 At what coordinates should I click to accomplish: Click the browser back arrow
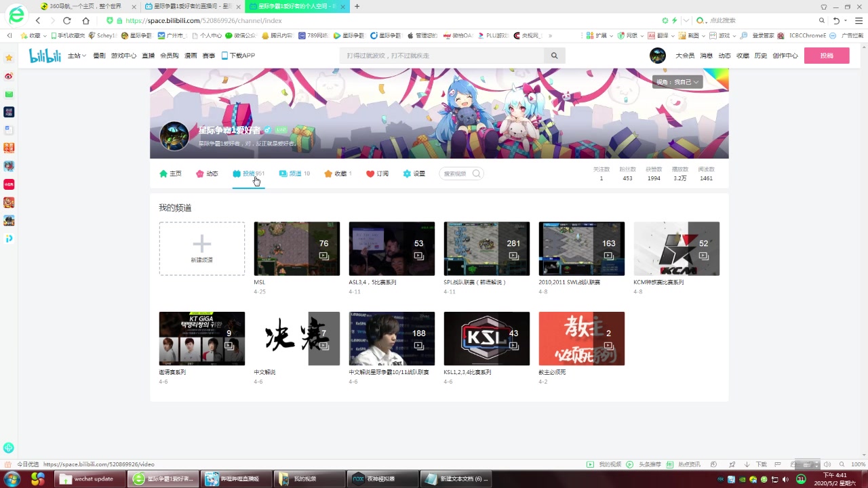38,20
